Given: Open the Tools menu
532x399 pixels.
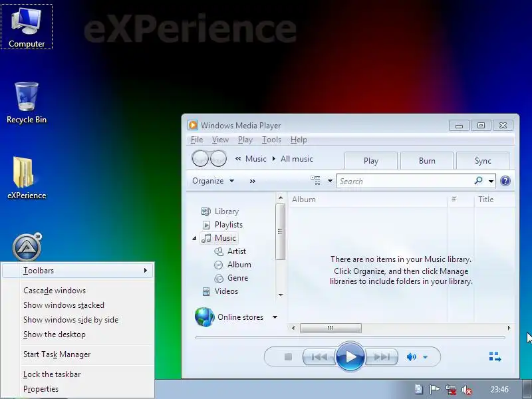Looking at the screenshot, I should pyautogui.click(x=271, y=140).
